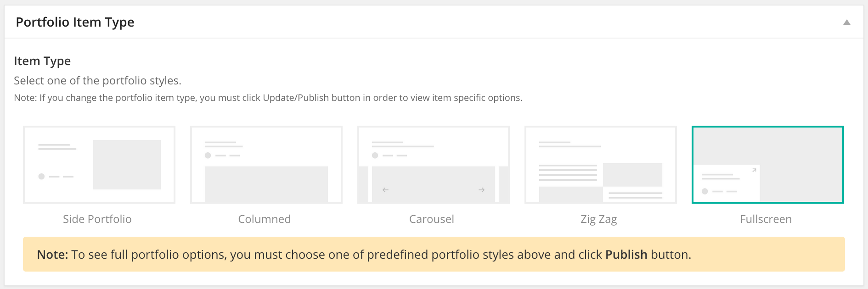Click the expand arrow icon in Fullscreen preview
The width and height of the screenshot is (868, 289).
pos(754,171)
